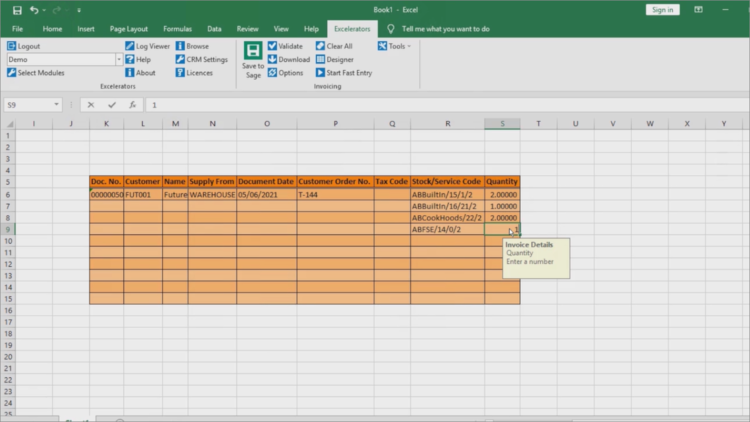Open CRM Settings
Screen dimensions: 750x422
pos(202,60)
